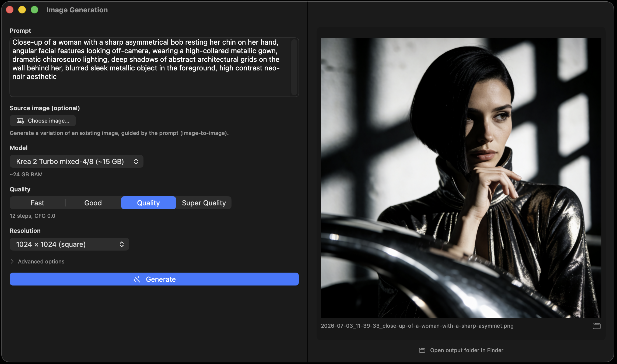Select the Good quality preset
The height and width of the screenshot is (364, 617).
(x=93, y=203)
